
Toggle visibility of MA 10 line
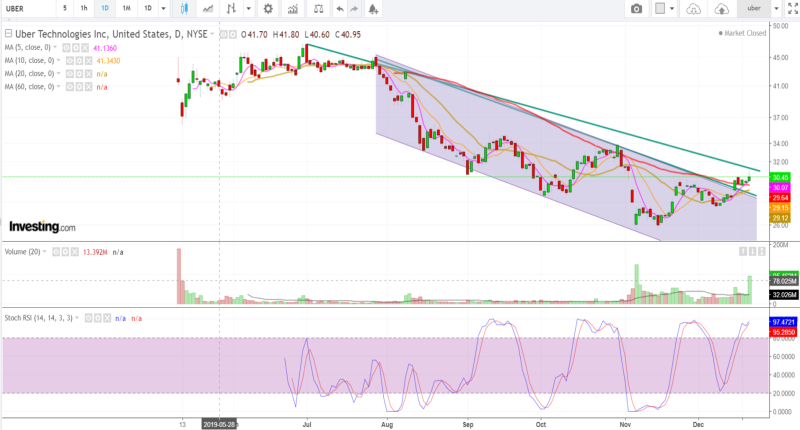click(70, 61)
